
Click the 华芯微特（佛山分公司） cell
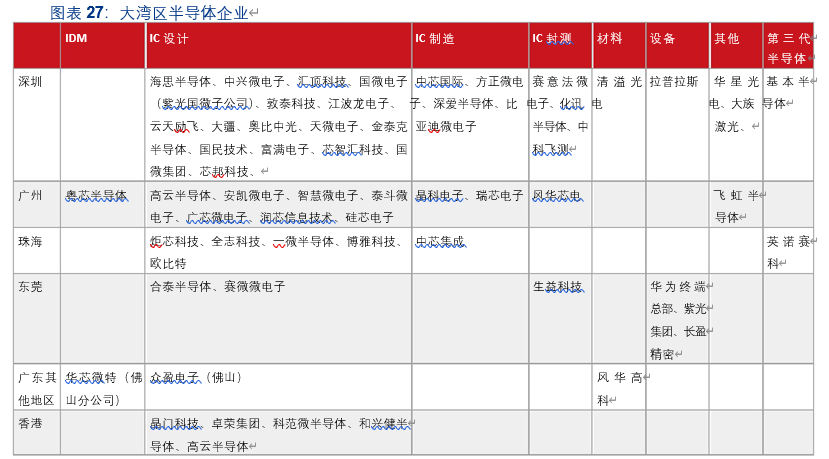(104, 389)
